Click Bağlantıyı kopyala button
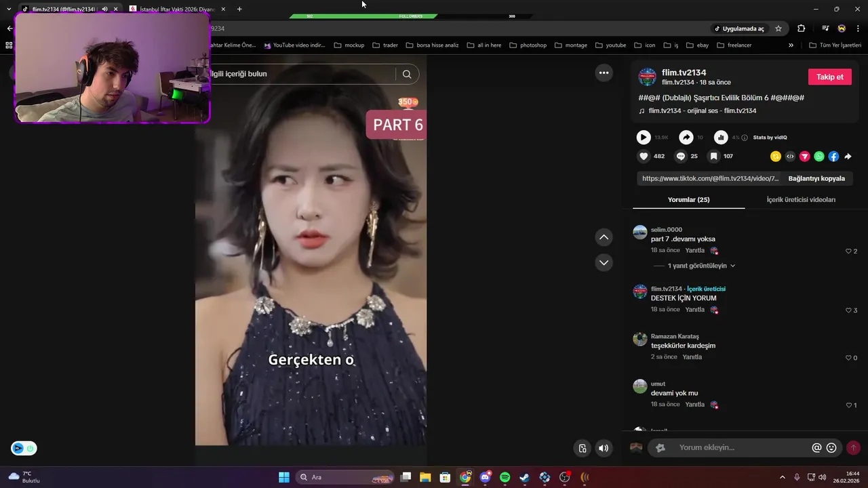Image resolution: width=868 pixels, height=488 pixels. [x=816, y=178]
